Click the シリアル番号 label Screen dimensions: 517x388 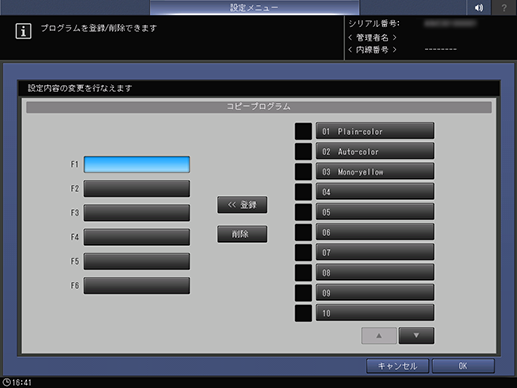374,24
